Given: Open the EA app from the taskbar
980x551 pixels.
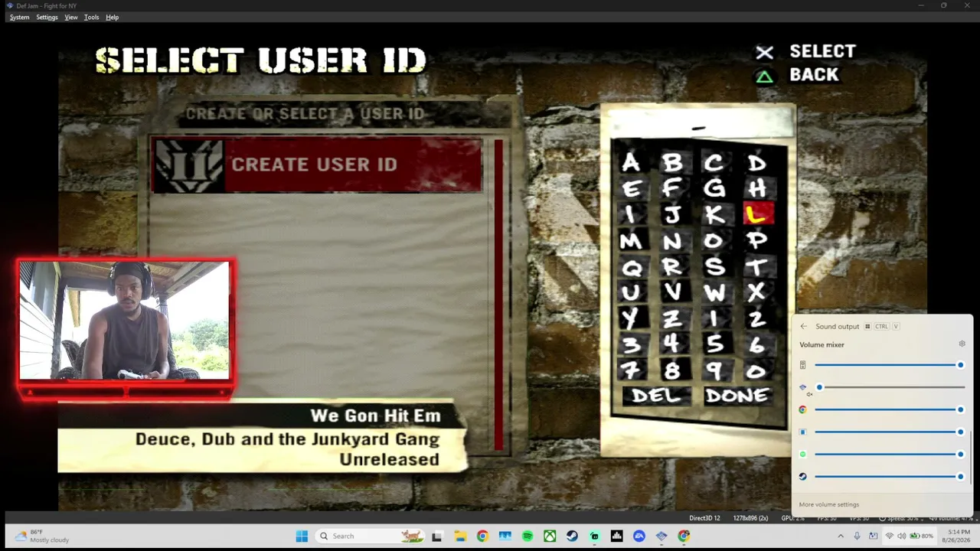Looking at the screenshot, I should [639, 536].
